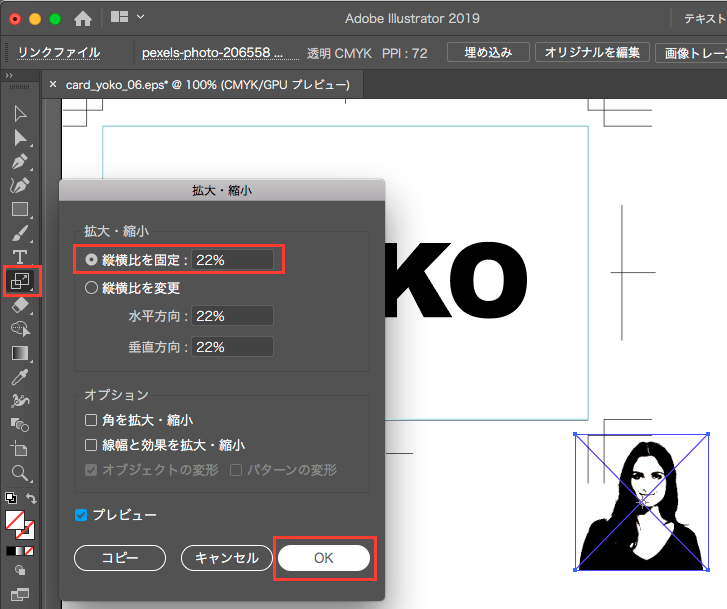Pick the Rectangle tool

pyautogui.click(x=20, y=209)
